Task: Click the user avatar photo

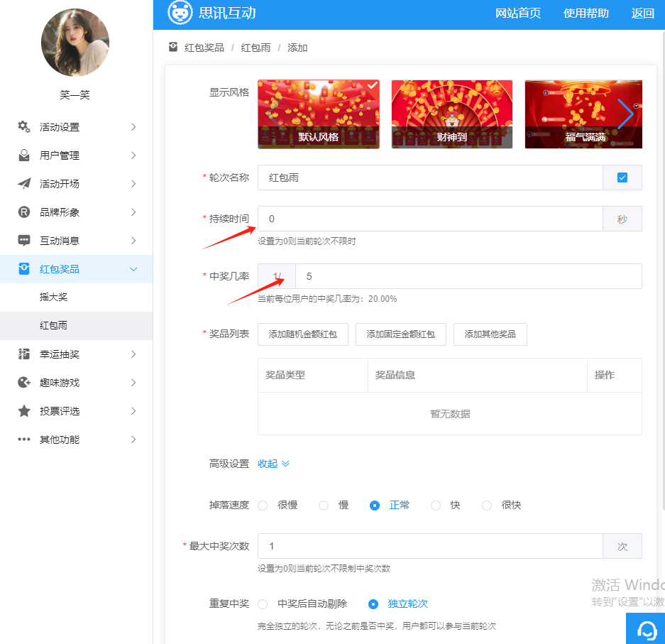Action: tap(75, 43)
